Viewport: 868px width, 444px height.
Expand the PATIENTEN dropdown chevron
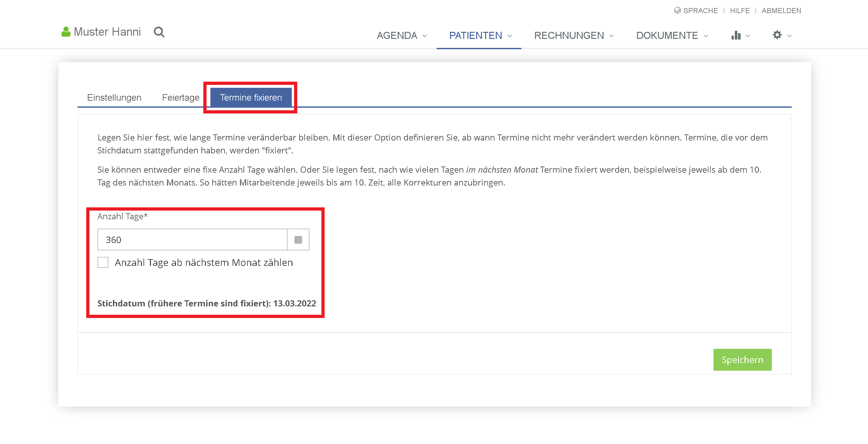(x=510, y=36)
